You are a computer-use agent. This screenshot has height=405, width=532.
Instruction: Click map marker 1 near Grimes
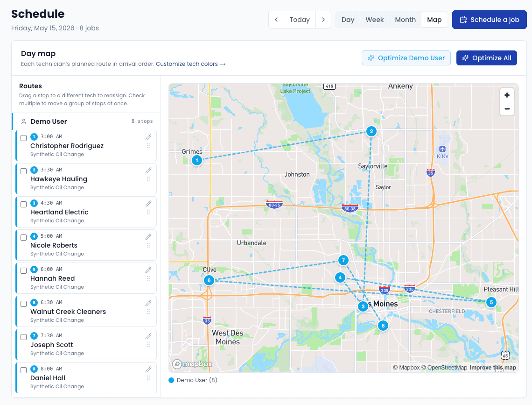[x=197, y=160]
